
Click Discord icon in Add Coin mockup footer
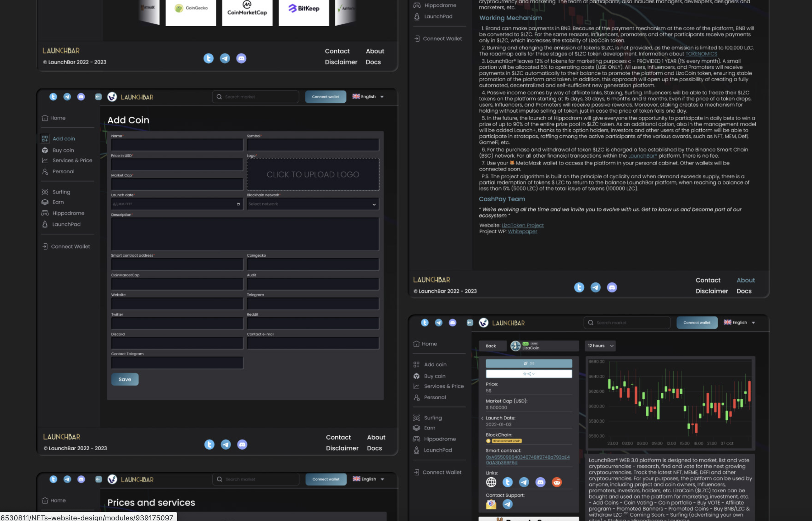[x=242, y=445]
